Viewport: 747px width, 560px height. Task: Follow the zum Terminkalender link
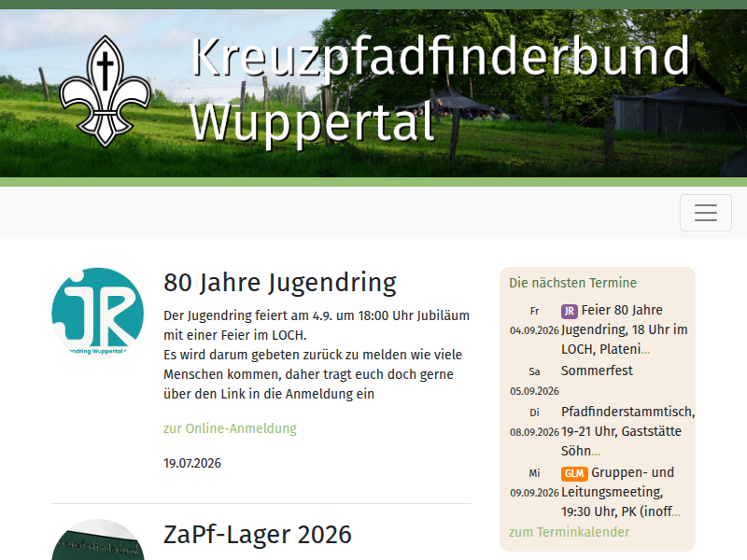coord(570,532)
